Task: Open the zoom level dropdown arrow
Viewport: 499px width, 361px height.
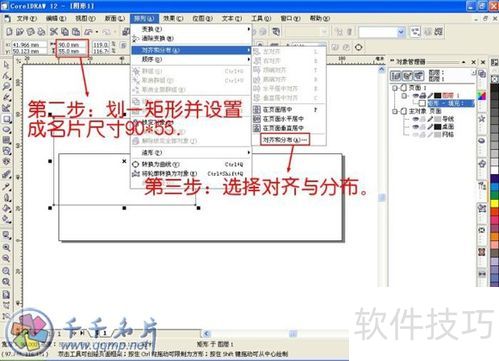Action: pyautogui.click(x=401, y=32)
